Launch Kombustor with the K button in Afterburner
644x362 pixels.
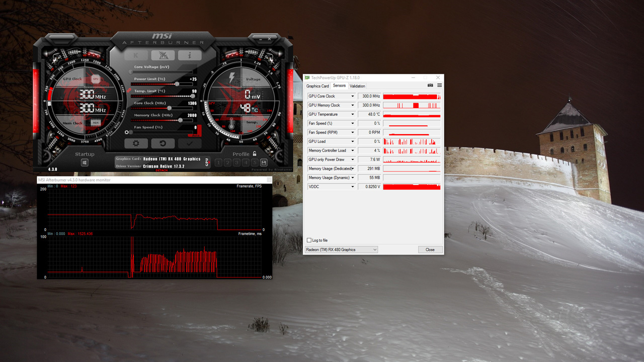click(136, 55)
